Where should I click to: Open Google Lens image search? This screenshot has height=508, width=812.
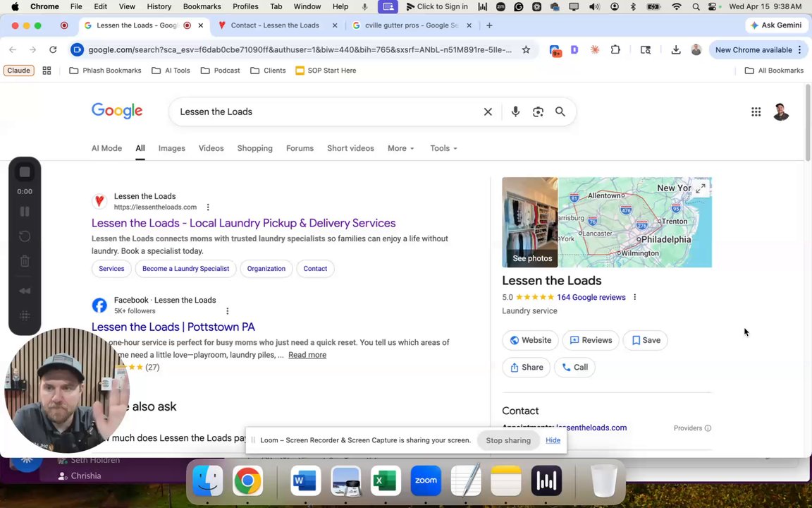(538, 111)
